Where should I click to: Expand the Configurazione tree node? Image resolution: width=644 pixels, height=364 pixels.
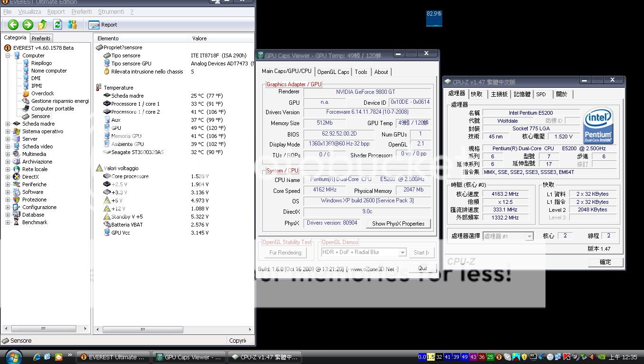(8, 207)
